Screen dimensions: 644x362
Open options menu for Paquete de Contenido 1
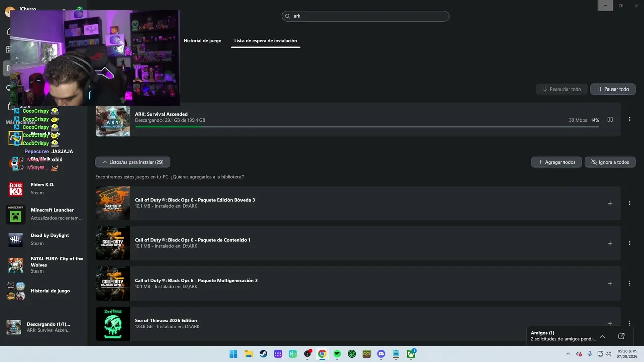tap(630, 243)
